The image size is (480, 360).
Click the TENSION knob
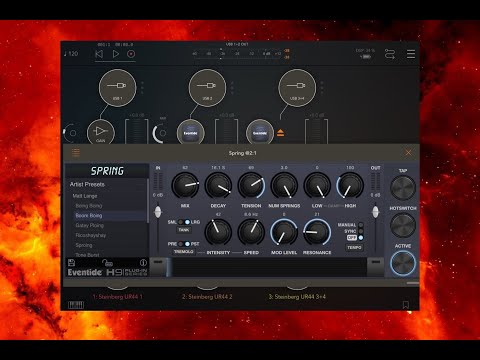click(251, 185)
